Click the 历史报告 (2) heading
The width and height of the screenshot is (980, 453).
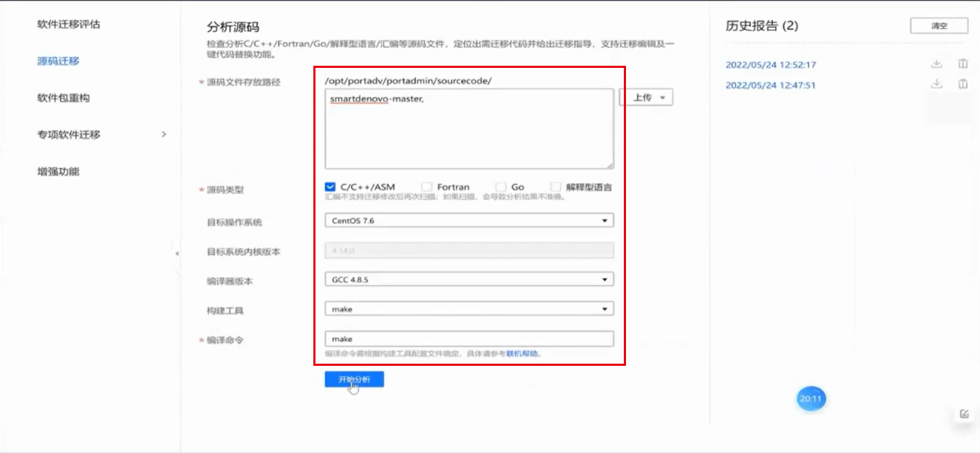click(762, 26)
